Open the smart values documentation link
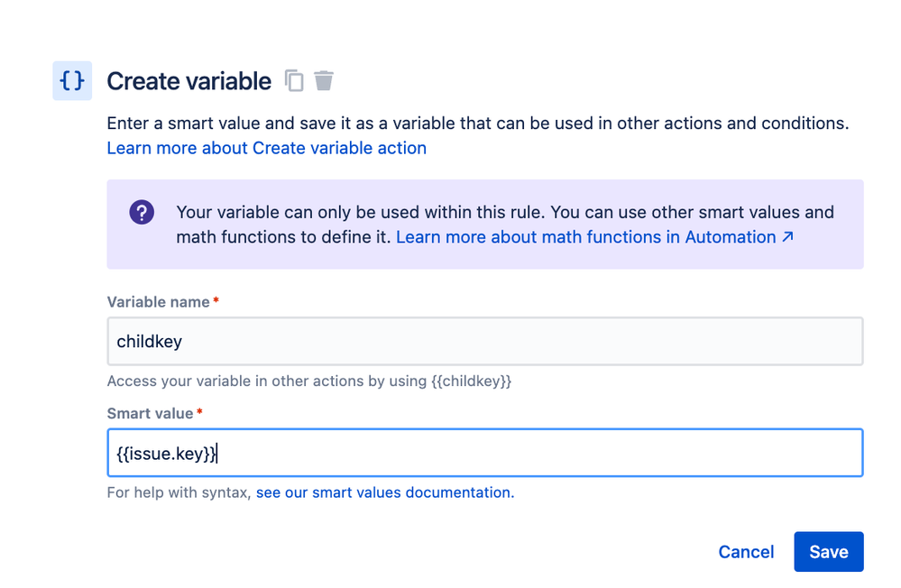901x588 pixels. point(384,492)
